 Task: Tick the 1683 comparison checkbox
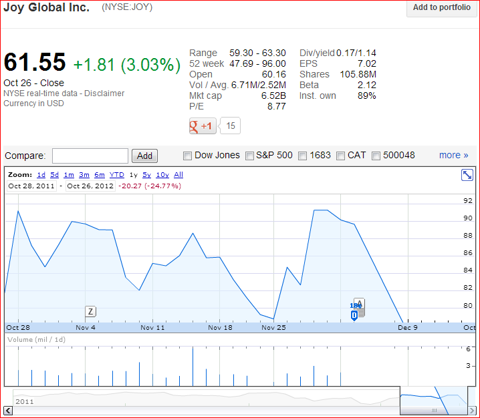[302, 156]
